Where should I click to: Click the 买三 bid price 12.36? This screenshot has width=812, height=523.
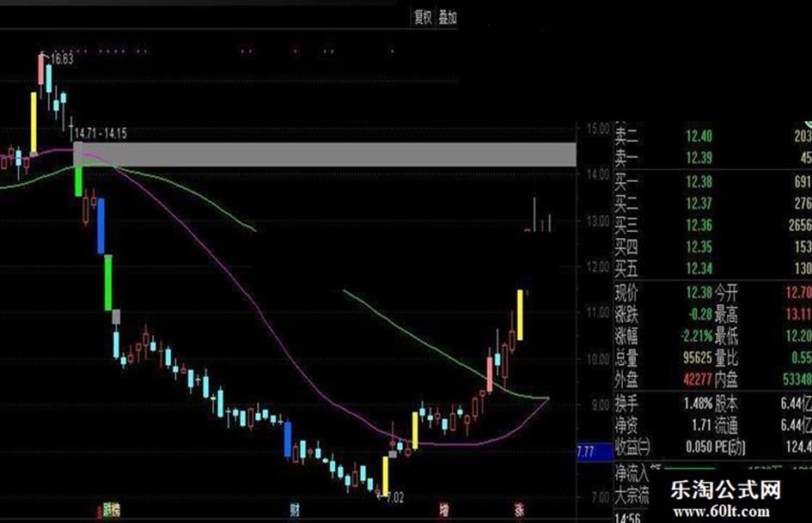699,225
